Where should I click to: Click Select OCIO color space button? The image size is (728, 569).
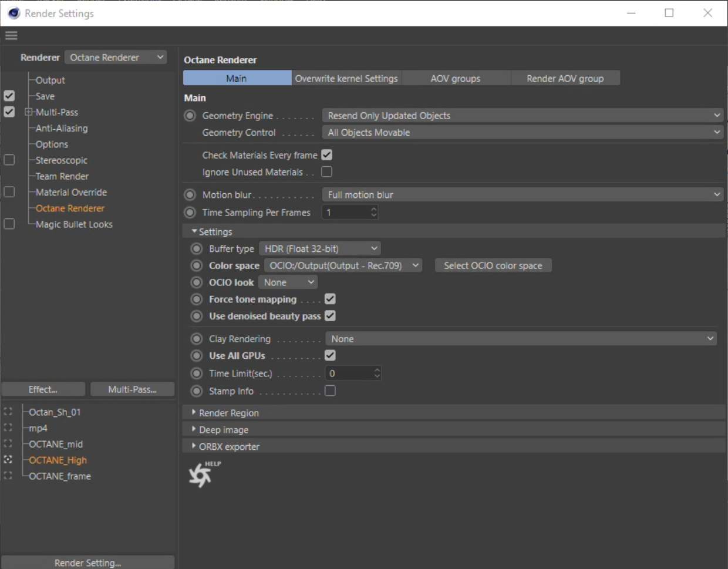[x=493, y=265]
